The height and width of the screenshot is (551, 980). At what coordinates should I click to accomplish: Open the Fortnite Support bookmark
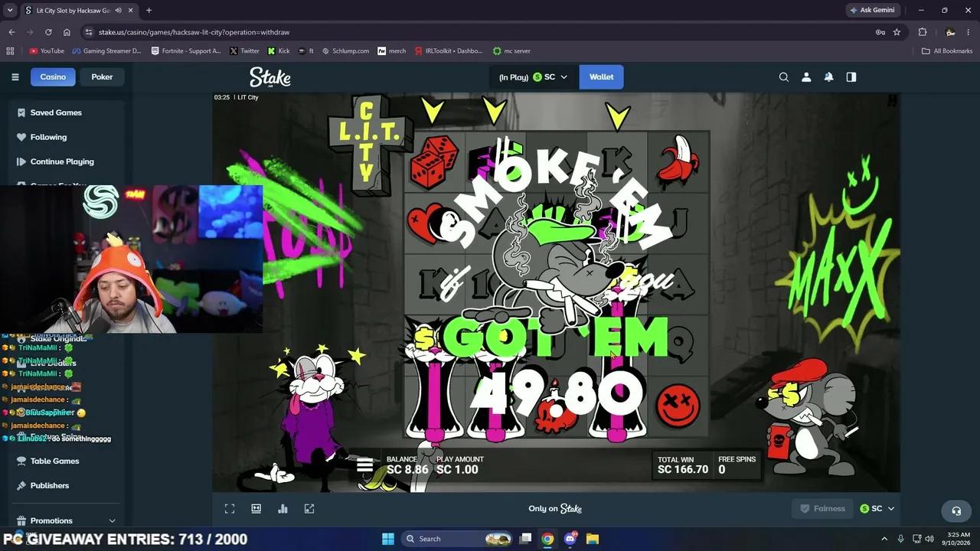click(186, 51)
